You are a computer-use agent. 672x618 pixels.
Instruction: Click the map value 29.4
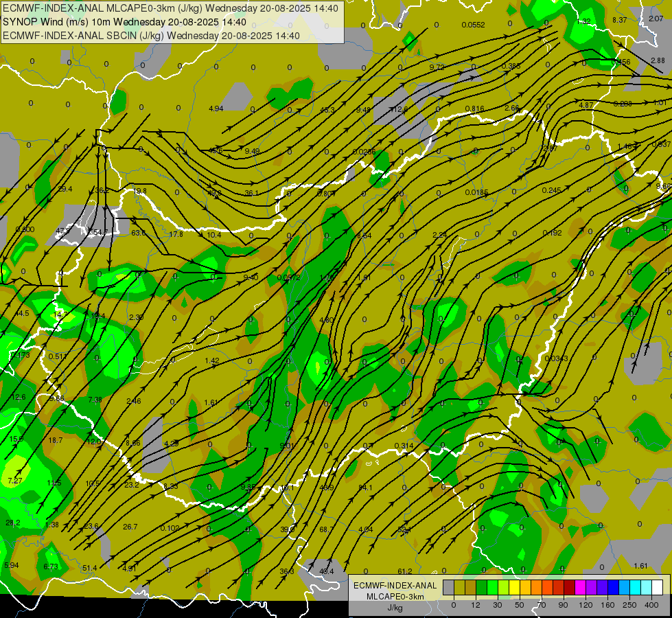[x=65, y=189]
